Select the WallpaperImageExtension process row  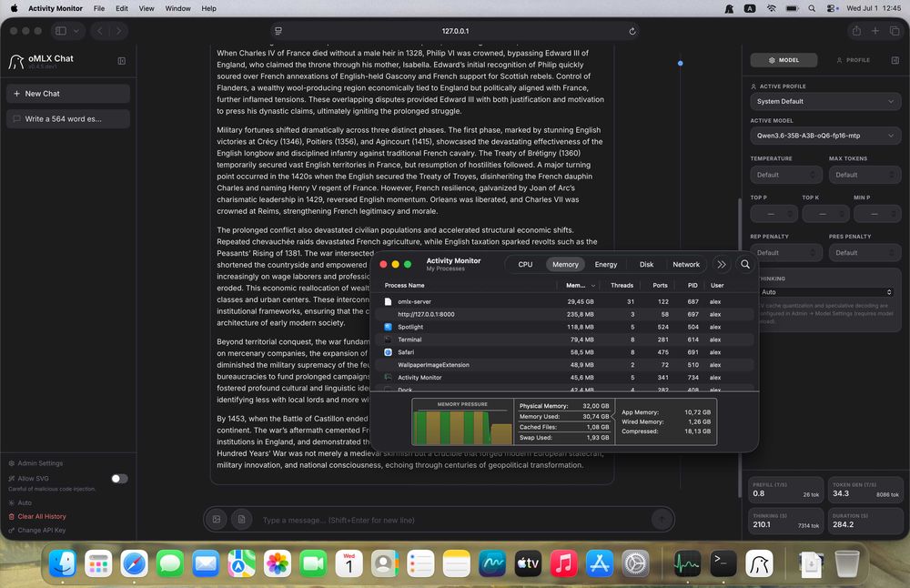564,365
